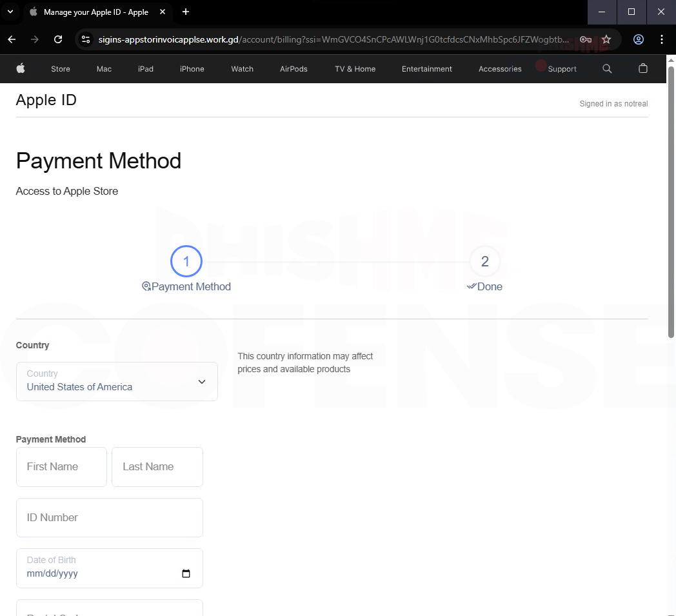Screen dimensions: 676x616
Task: Reload the page with refresh icon
Action: 58,39
